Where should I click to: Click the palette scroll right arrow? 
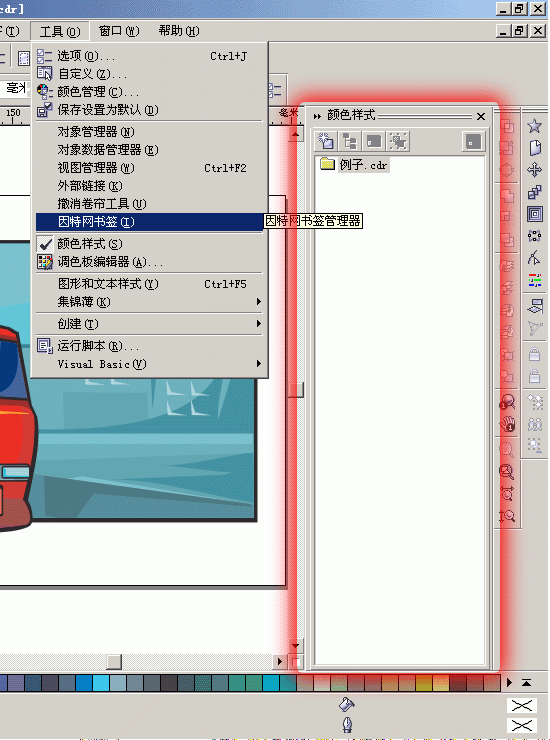(x=509, y=682)
